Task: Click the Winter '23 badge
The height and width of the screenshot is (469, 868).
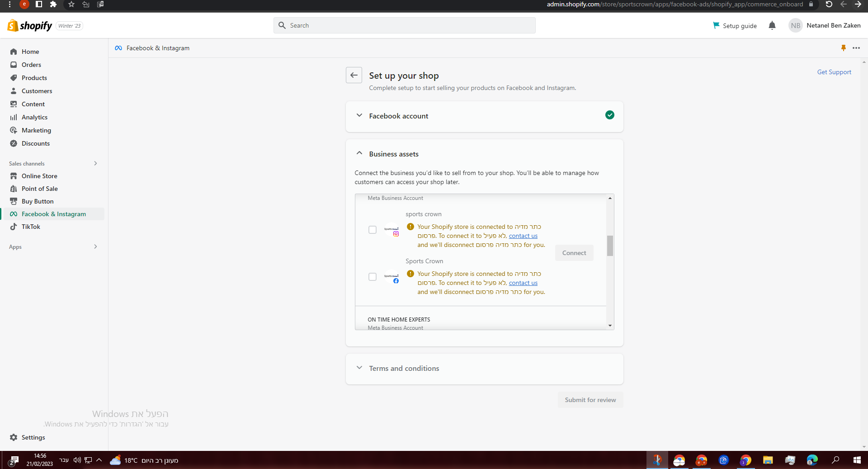Action: (70, 26)
